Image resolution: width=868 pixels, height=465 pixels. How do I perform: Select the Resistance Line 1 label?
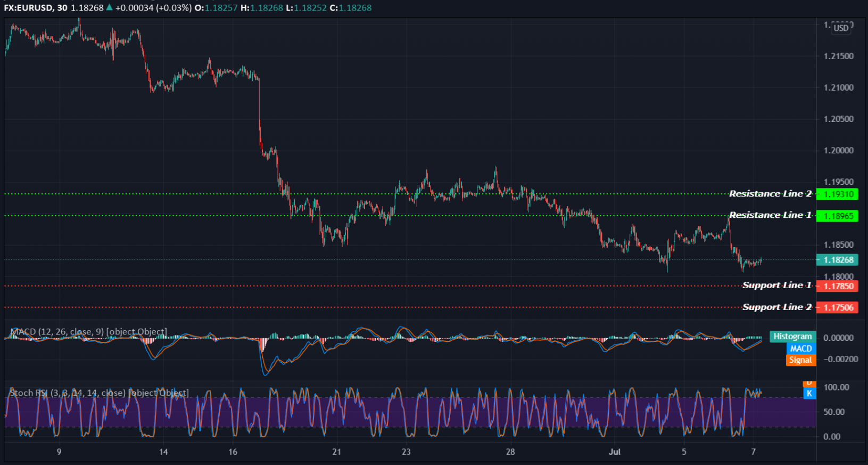770,215
